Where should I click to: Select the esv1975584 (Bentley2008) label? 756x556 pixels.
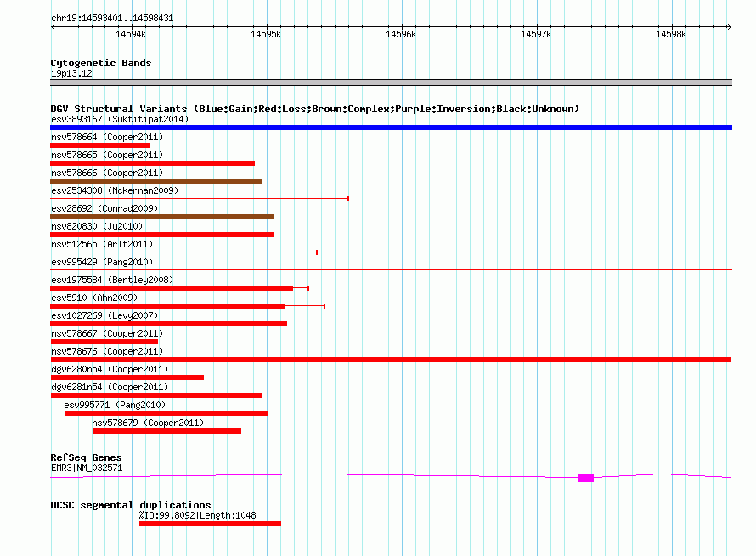tap(112, 280)
